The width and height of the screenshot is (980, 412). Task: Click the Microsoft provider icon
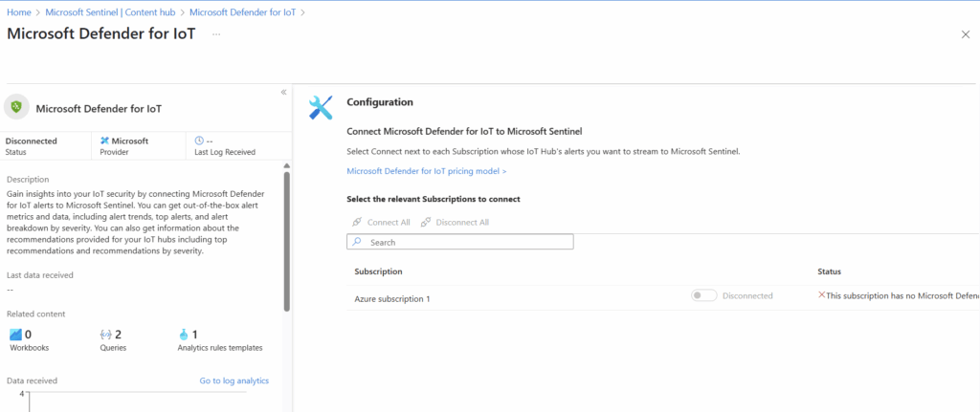(104, 141)
